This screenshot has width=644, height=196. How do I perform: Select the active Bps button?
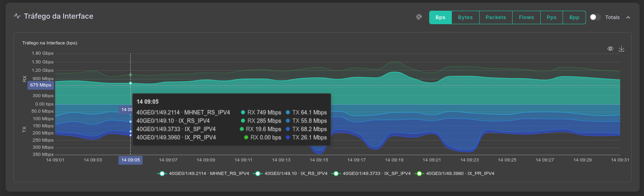click(x=440, y=17)
